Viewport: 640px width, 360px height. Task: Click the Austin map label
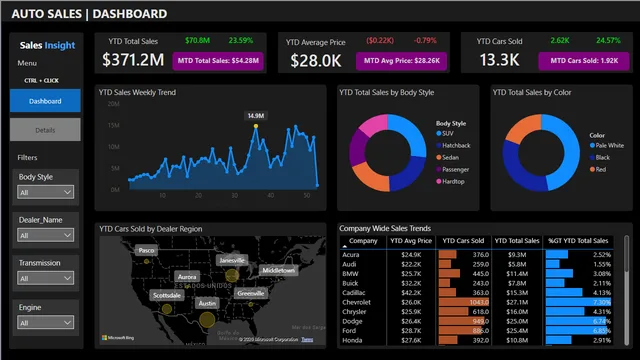point(207,303)
